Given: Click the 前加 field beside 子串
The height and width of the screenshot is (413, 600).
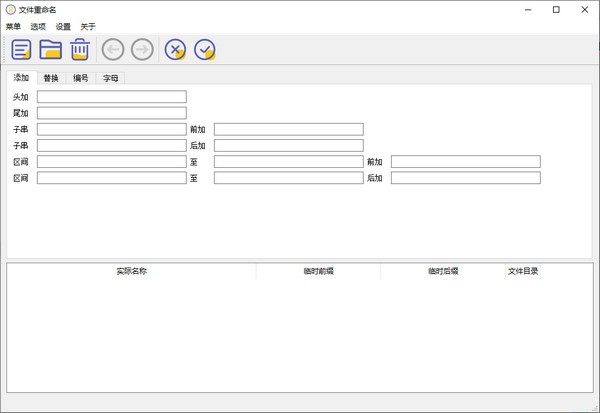Looking at the screenshot, I should coord(288,129).
